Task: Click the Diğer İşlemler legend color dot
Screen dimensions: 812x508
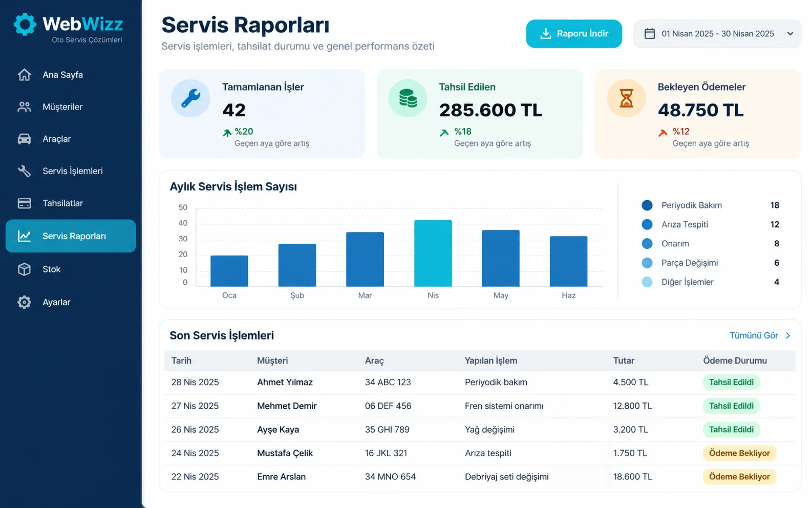Action: pos(647,282)
